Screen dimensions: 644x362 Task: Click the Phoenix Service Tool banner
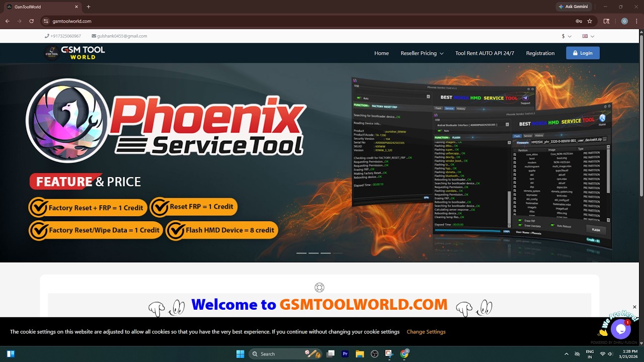(319, 162)
